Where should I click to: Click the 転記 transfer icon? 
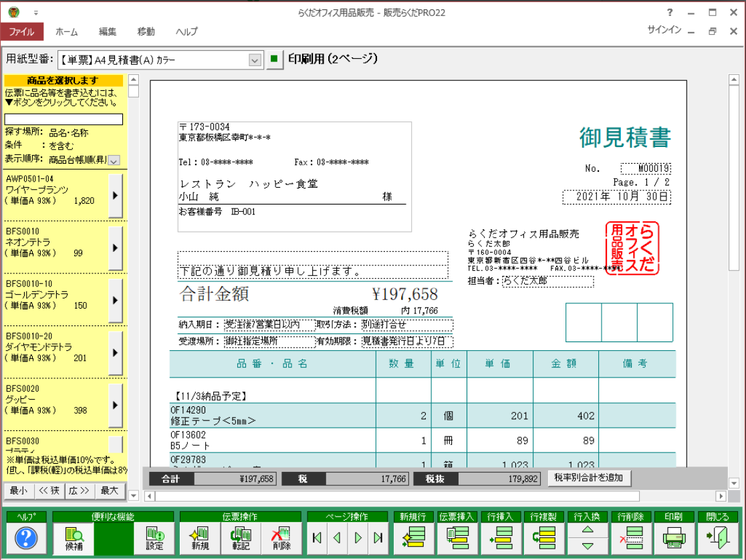coord(240,537)
